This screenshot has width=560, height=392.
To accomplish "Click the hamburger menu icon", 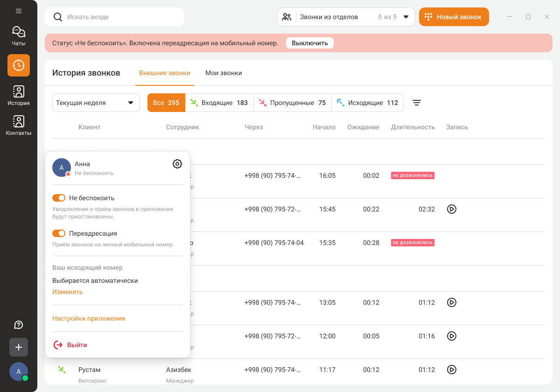I will click(19, 11).
